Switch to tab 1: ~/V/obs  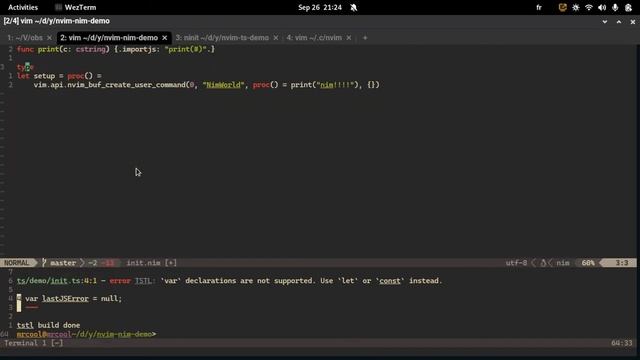click(25, 38)
